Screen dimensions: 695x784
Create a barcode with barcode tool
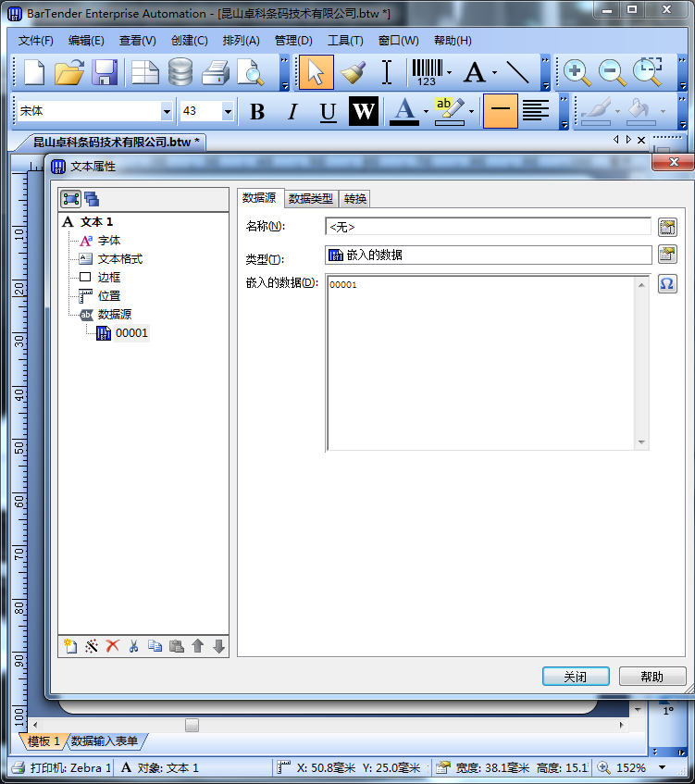pos(427,72)
